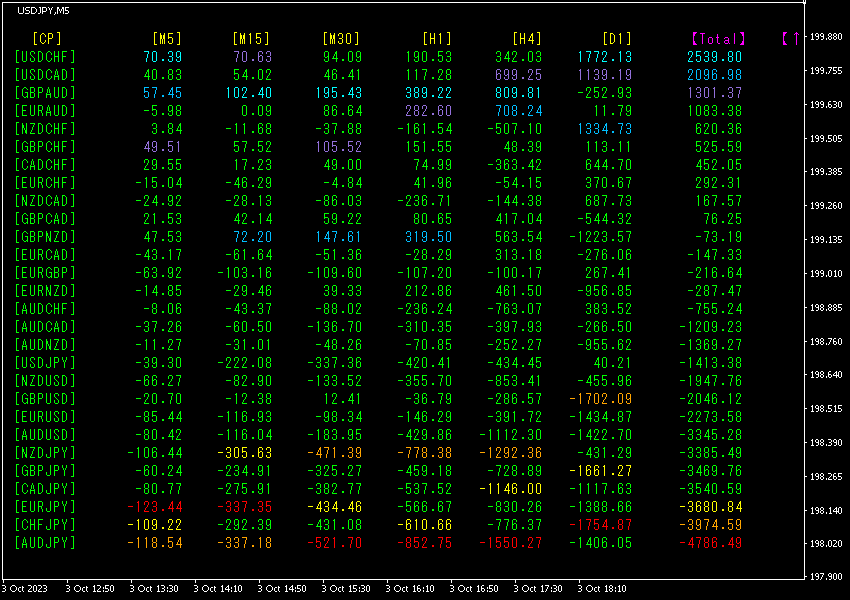Click the 199.880 price axis label

click(x=826, y=37)
